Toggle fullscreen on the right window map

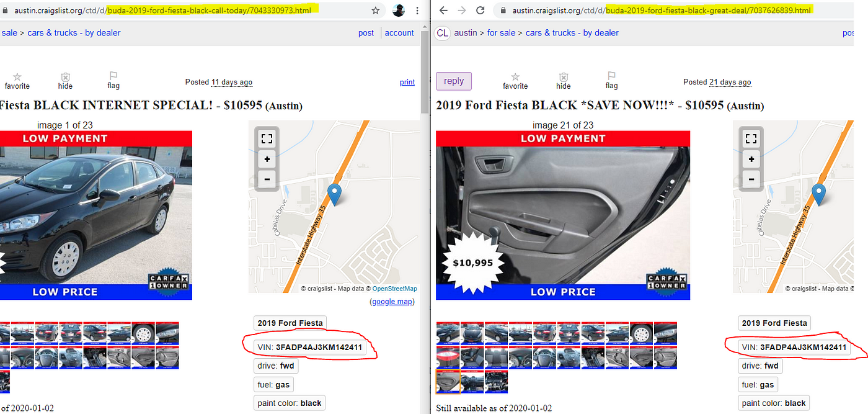751,139
